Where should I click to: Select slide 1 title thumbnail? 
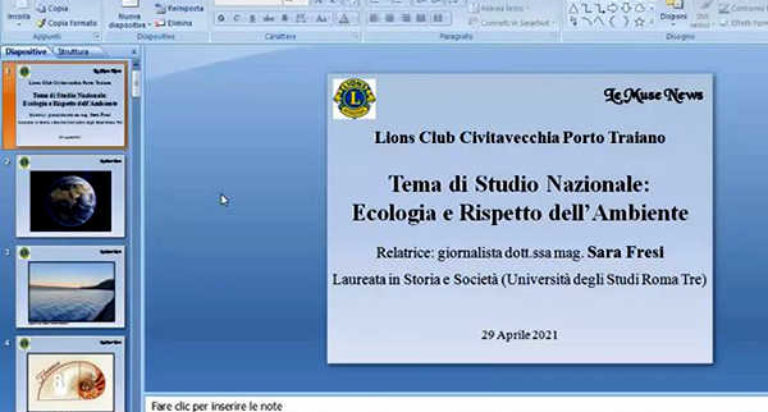(x=70, y=105)
